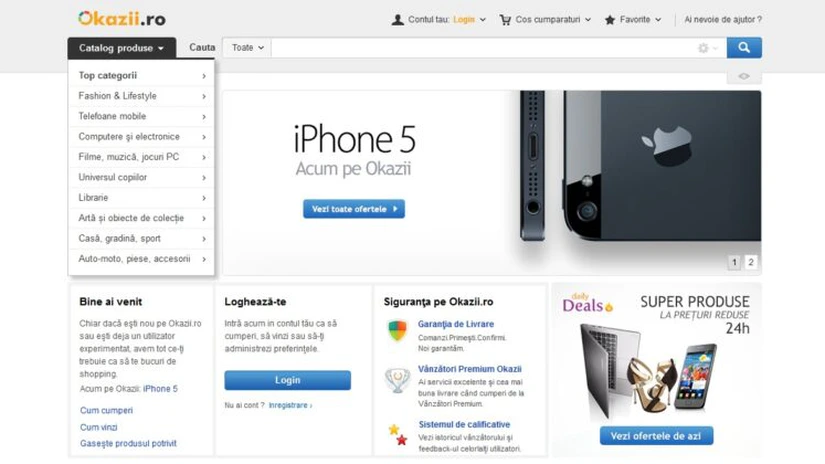Click the calificative stars icon

398,435
